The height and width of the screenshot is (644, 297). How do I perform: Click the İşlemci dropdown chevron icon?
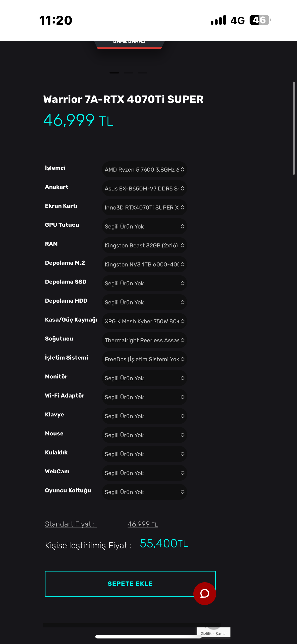[x=183, y=169]
